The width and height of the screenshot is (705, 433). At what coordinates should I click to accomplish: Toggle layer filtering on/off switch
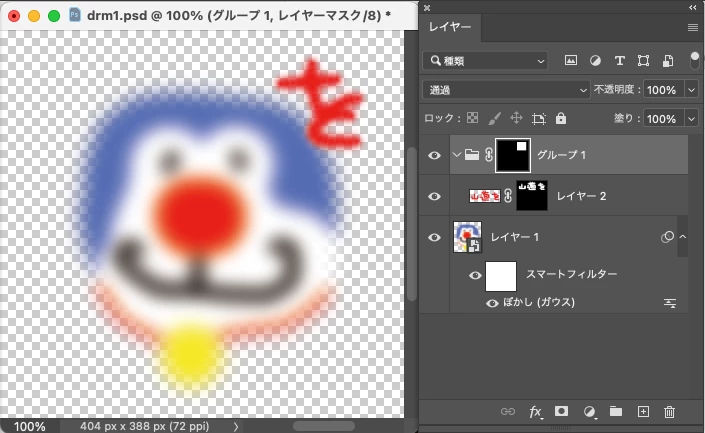click(695, 60)
